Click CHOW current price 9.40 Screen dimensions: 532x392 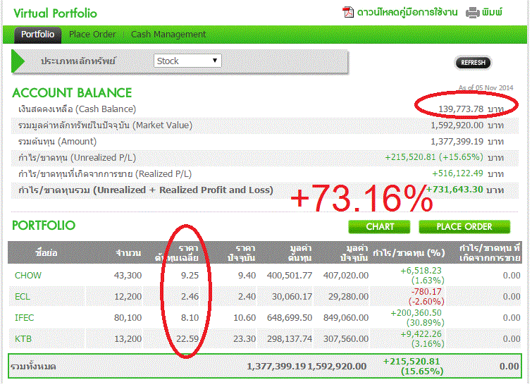(247, 275)
